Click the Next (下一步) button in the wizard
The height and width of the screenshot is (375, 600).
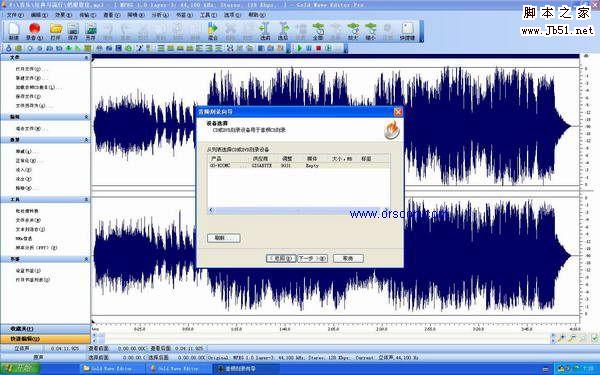point(312,258)
